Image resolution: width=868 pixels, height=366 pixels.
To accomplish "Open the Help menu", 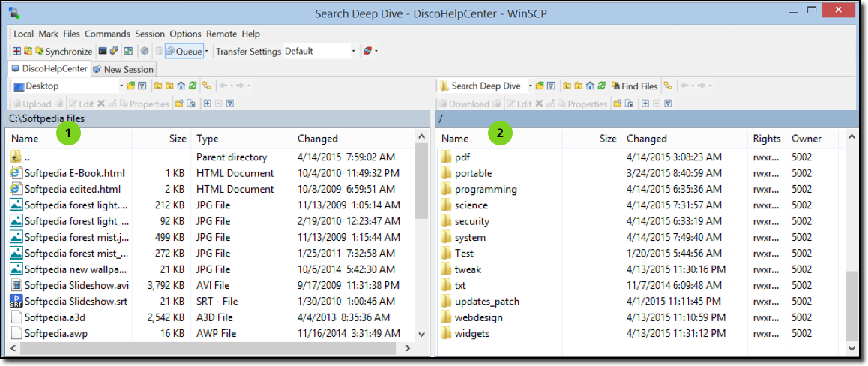I will (x=251, y=34).
